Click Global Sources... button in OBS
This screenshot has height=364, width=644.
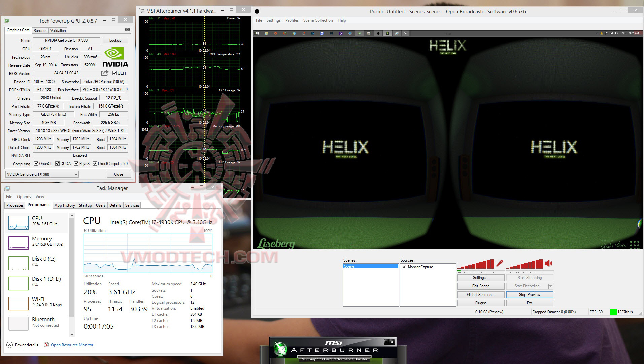pyautogui.click(x=481, y=295)
